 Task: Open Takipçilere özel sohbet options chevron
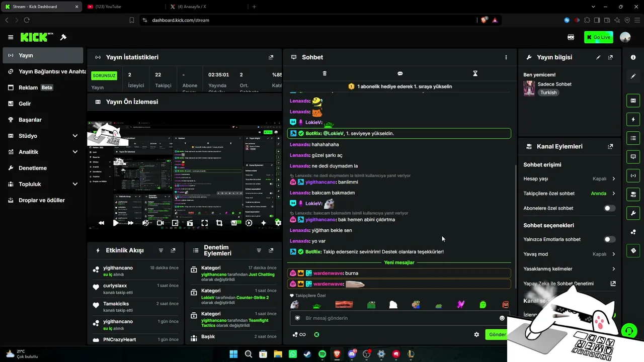pos(613,193)
